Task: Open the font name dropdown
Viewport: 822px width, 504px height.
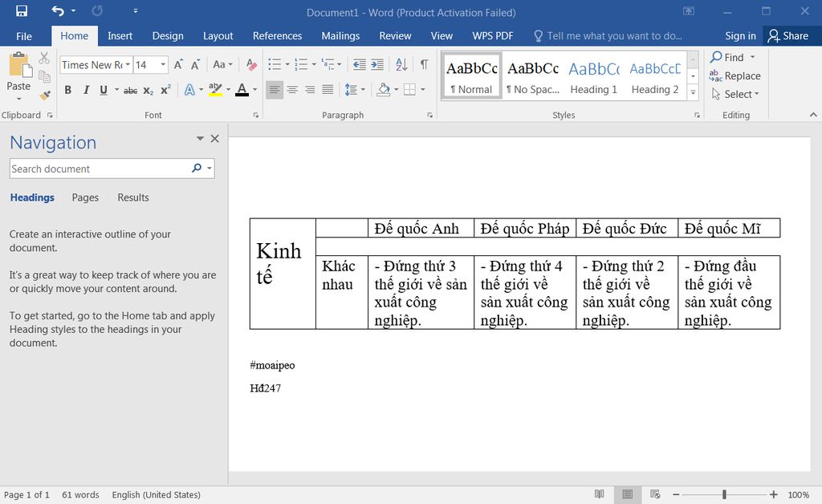Action: click(x=128, y=64)
